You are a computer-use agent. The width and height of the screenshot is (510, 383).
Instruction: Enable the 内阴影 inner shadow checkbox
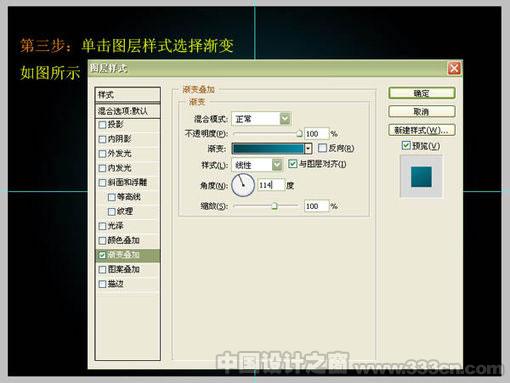coord(102,139)
